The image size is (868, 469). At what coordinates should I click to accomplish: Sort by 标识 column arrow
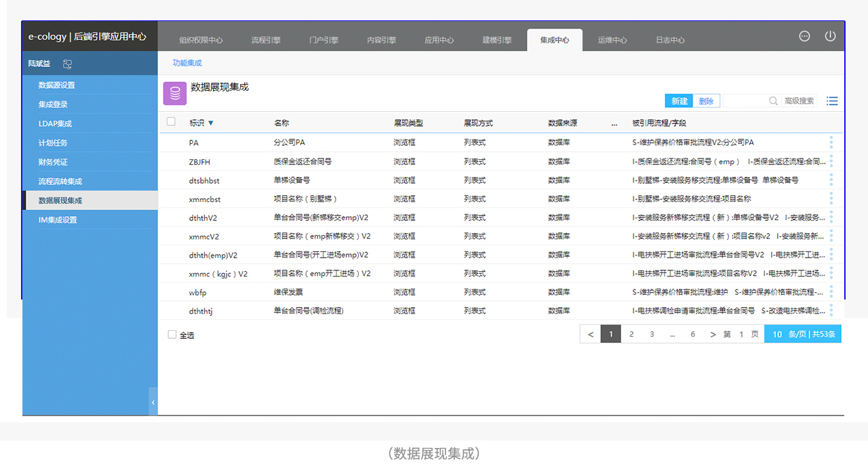click(x=210, y=123)
